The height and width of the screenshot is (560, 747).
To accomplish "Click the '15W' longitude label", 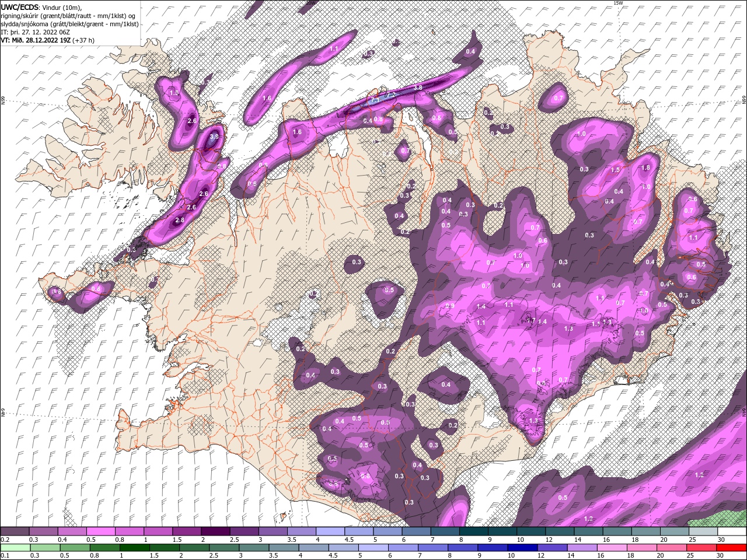I will (x=618, y=3).
